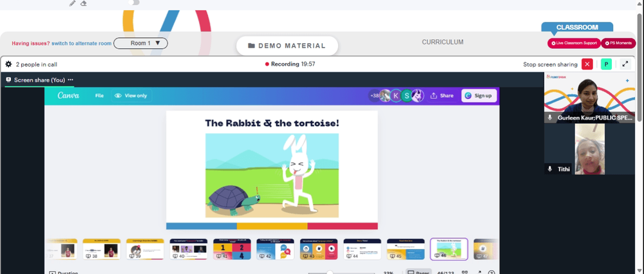
Task: Click the Pages view button
Action: pos(419,272)
